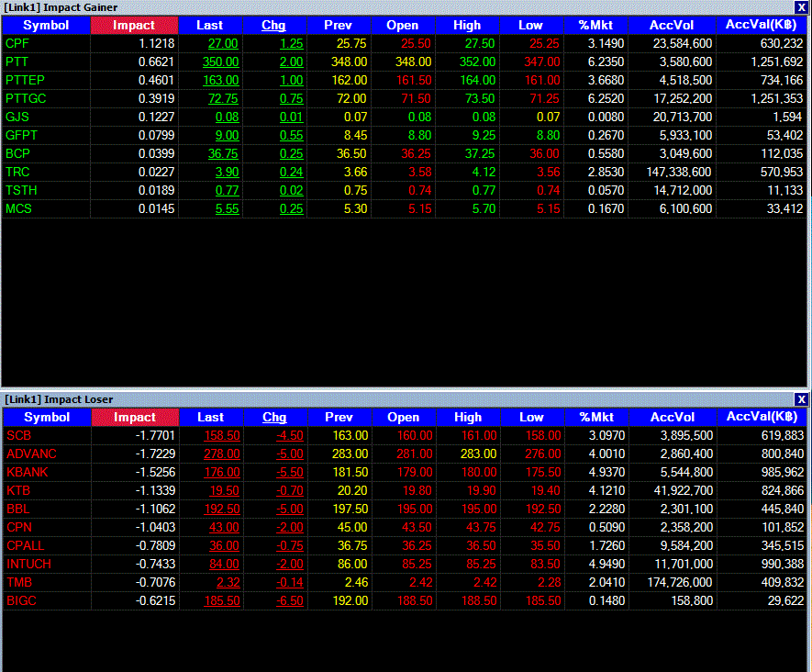812x672 pixels.
Task: Click Impact header in Impact Loser table
Action: pos(135,417)
